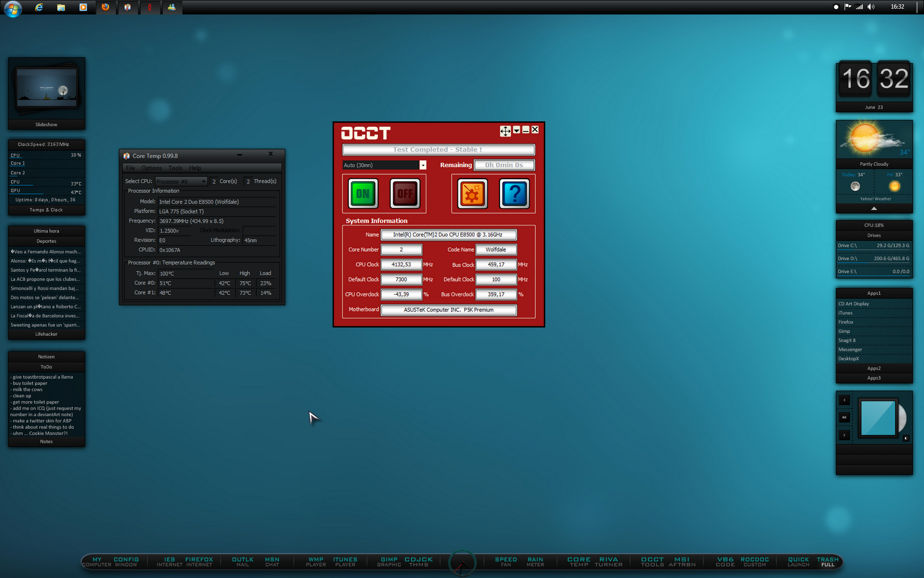Click the OCCT Code Name Wolfdale field
Image resolution: width=924 pixels, height=578 pixels.
pyautogui.click(x=496, y=250)
